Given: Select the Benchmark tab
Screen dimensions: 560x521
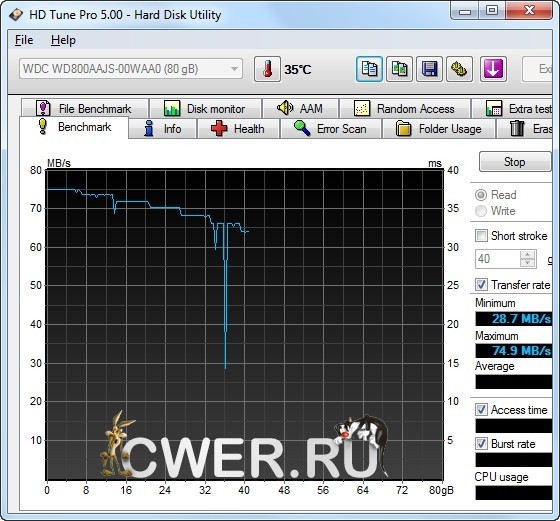Looking at the screenshot, I should [74, 127].
